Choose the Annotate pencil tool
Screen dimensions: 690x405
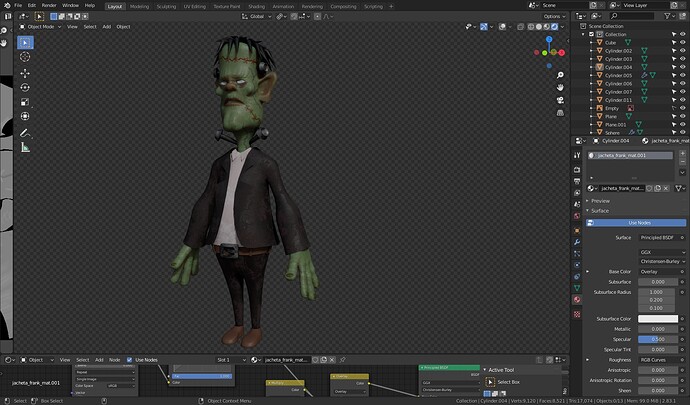pos(25,133)
